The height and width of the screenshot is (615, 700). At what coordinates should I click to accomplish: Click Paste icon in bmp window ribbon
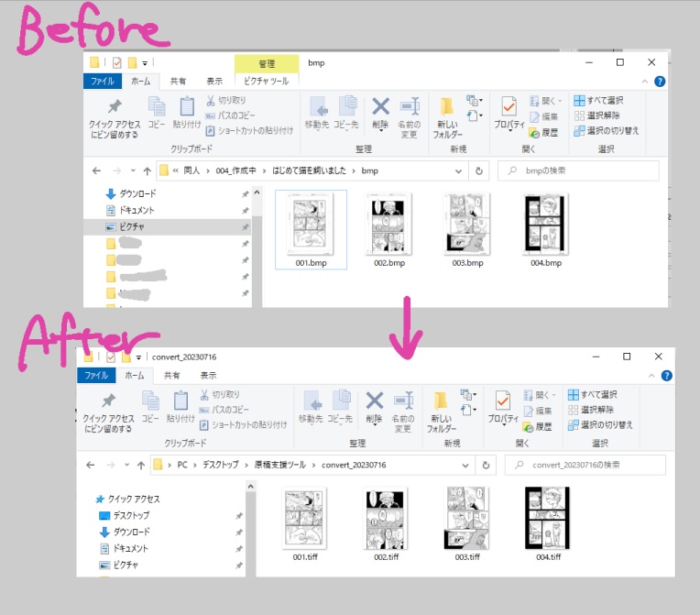(186, 112)
